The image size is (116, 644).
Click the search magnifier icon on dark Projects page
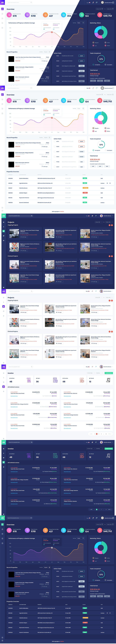coord(32,216)
